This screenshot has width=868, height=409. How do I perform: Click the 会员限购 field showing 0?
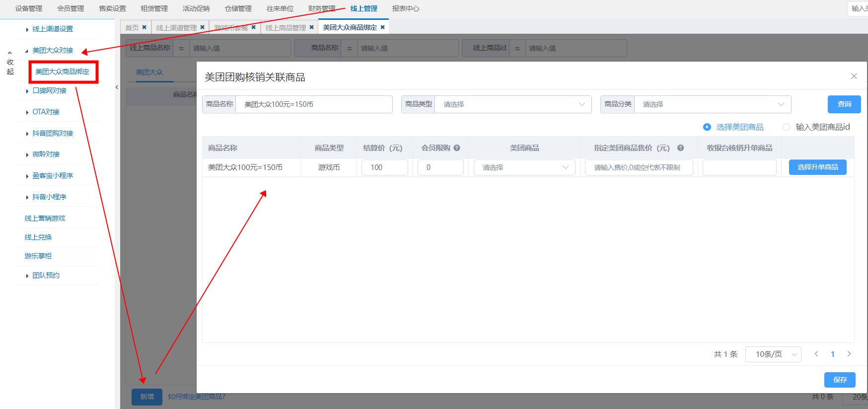pos(440,167)
